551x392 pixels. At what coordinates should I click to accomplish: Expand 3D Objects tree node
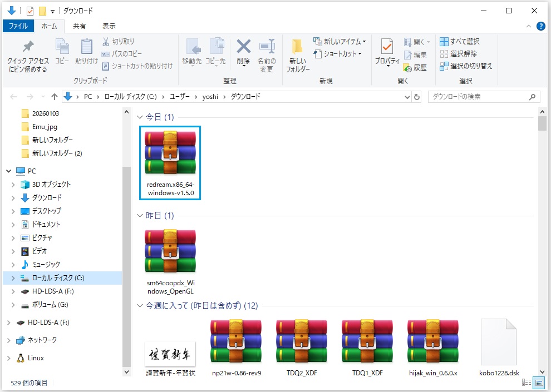pos(13,185)
